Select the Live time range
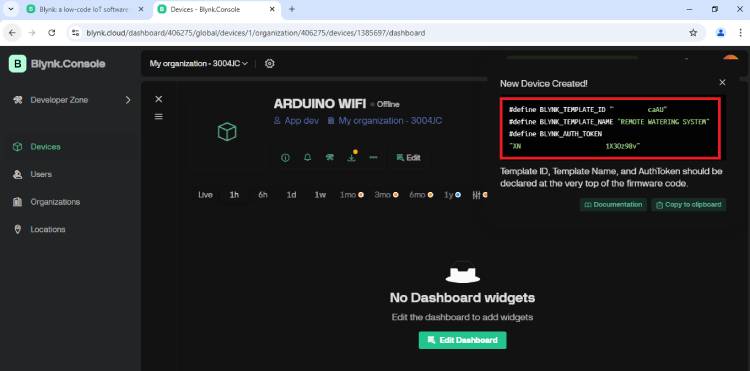This screenshot has width=750, height=371. (205, 195)
